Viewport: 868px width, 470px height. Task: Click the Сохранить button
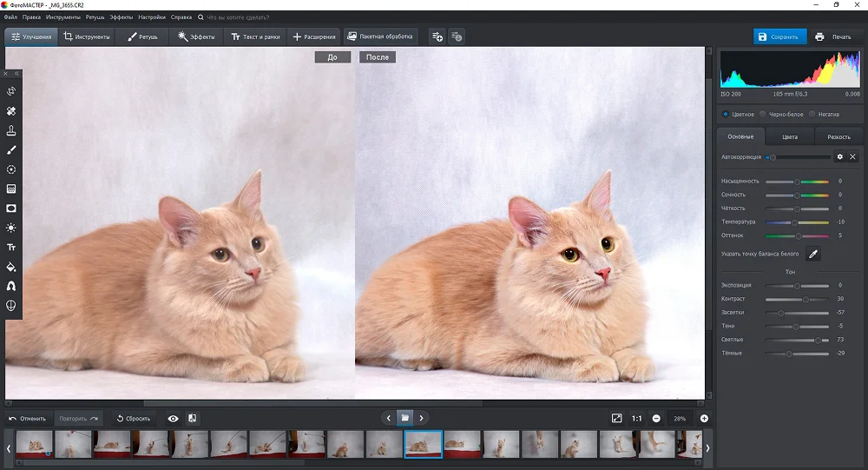779,36
